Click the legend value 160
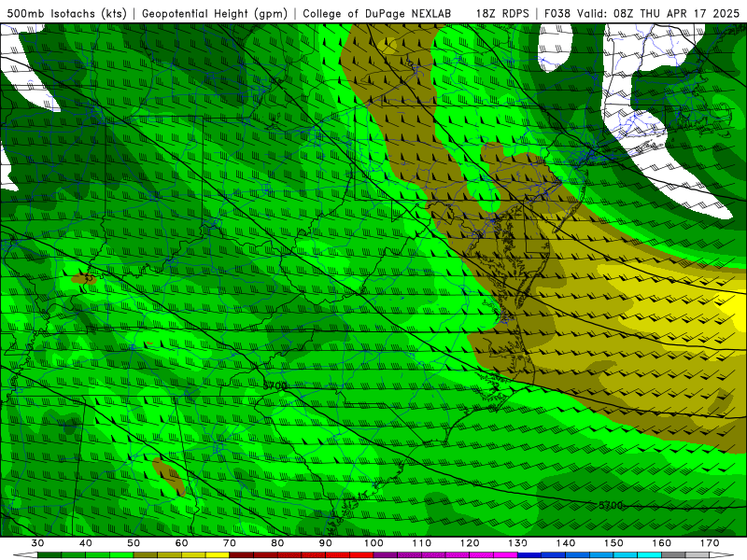This screenshot has height=560, width=747. click(x=662, y=543)
